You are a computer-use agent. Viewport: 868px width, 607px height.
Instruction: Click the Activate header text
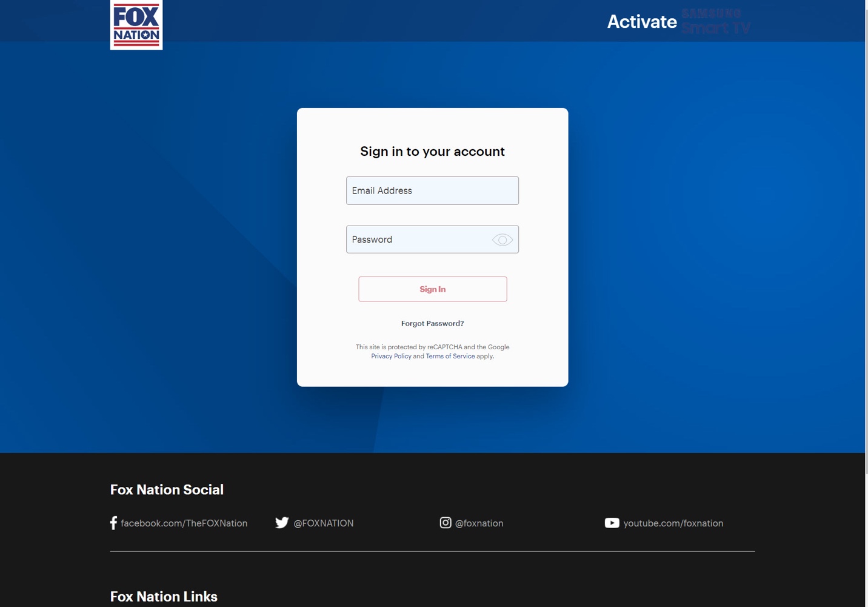click(642, 22)
